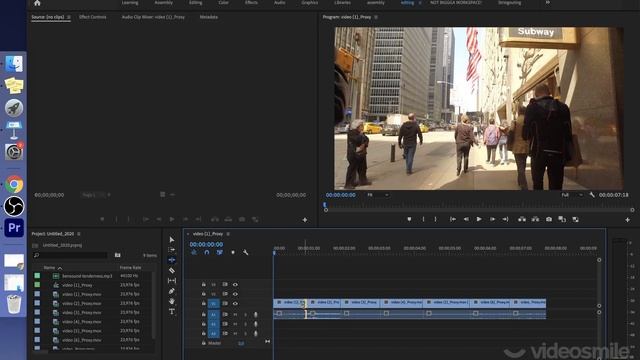Open Program monitor settings wrench

click(592, 195)
